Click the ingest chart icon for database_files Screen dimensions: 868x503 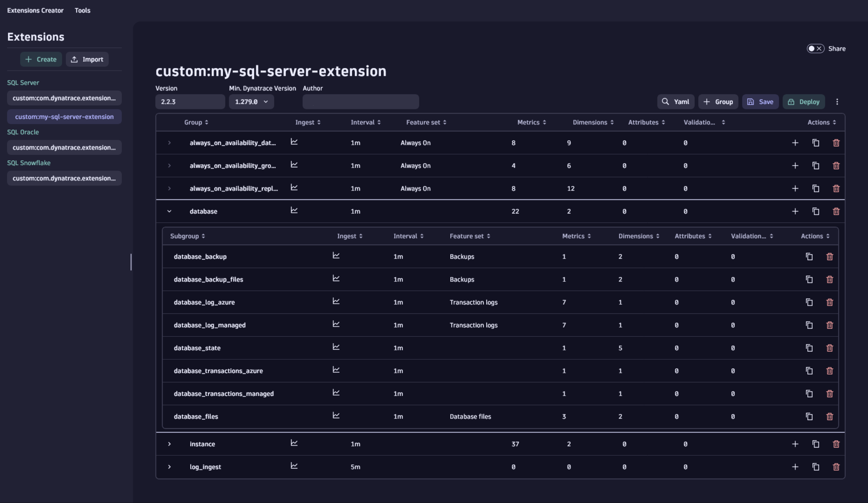point(336,416)
